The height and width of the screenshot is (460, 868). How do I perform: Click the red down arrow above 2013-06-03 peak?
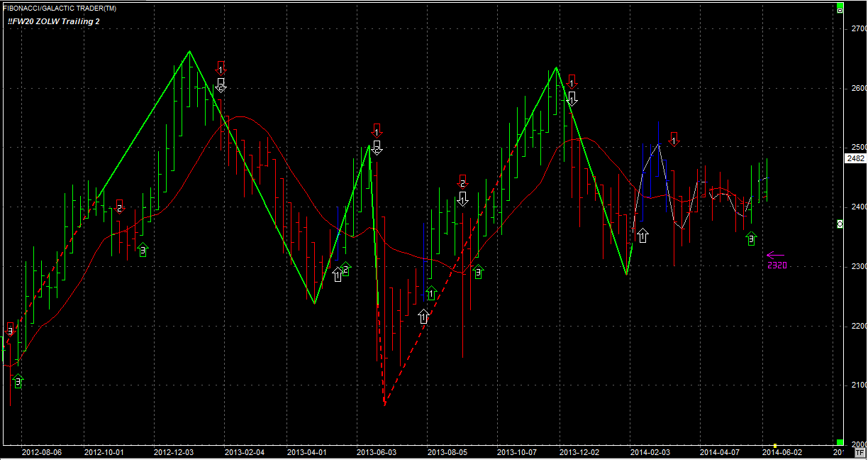[x=377, y=130]
